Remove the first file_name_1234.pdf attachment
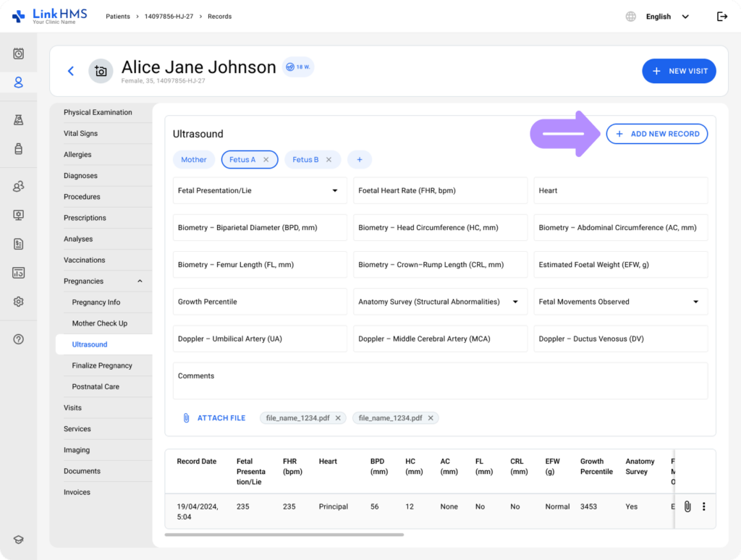The image size is (741, 560). (338, 418)
